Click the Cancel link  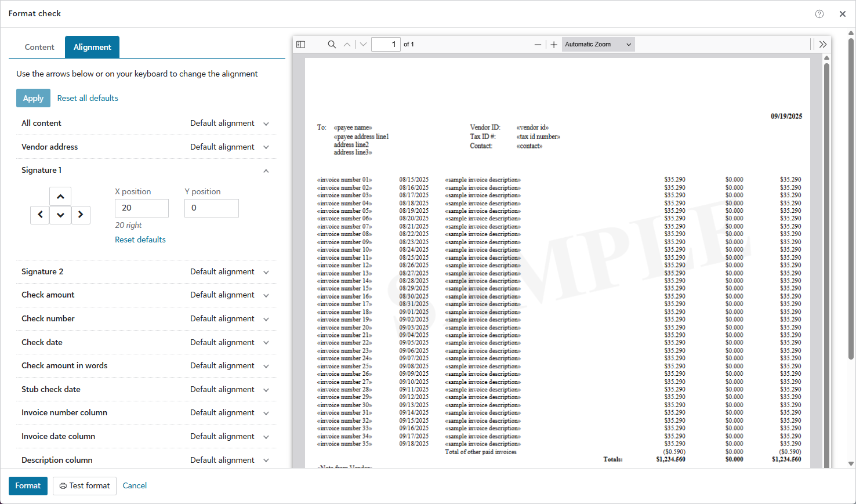[x=135, y=486]
